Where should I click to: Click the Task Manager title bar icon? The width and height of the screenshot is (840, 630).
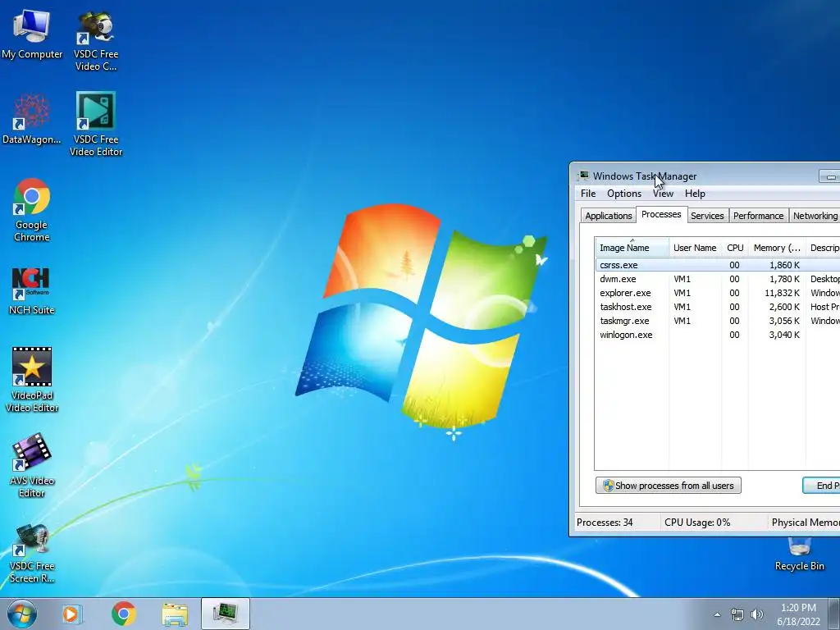click(x=583, y=176)
